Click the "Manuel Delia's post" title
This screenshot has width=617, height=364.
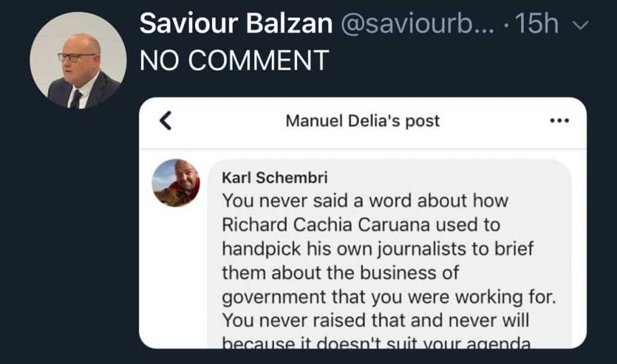coord(362,121)
